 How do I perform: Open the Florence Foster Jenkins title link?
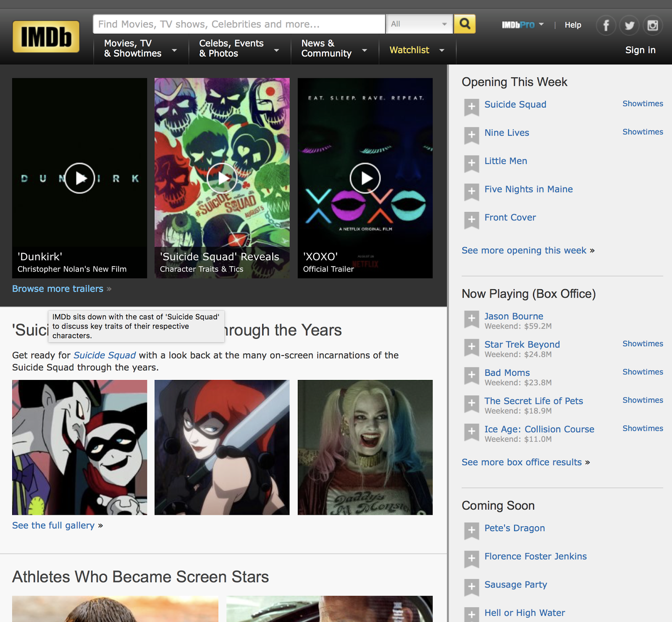pos(535,556)
